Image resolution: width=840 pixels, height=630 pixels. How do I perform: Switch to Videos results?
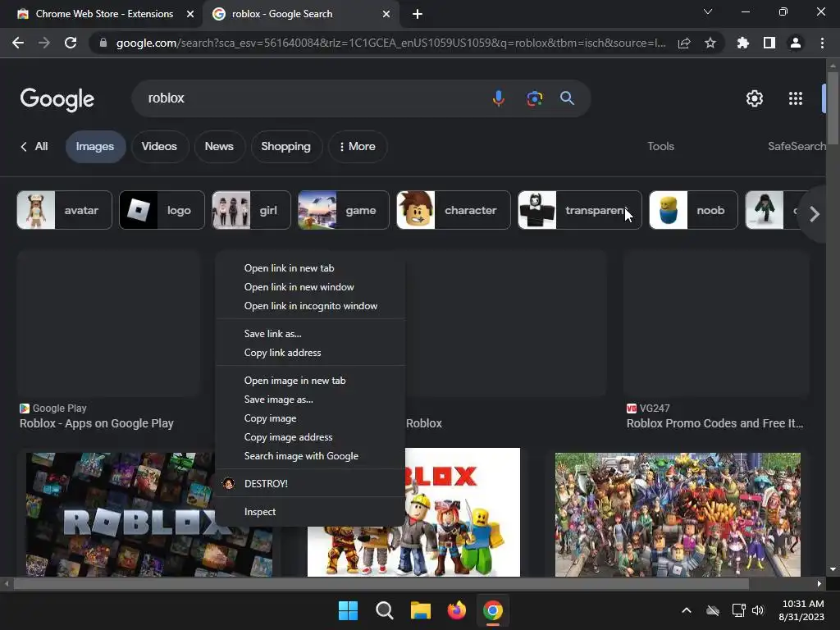159,146
